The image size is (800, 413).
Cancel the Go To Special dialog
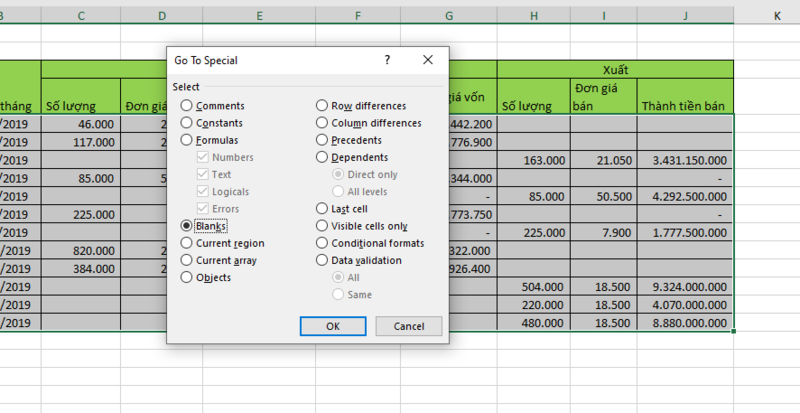[x=408, y=326]
